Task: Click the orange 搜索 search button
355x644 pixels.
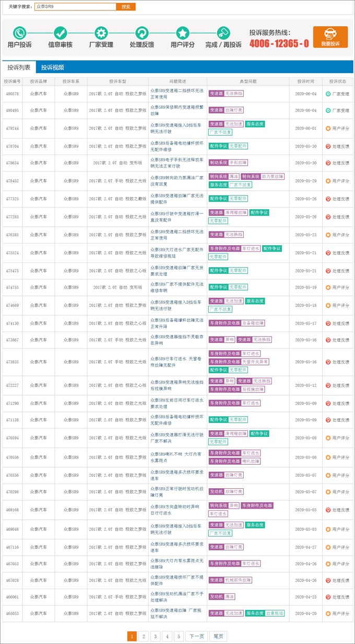Action: [x=126, y=7]
